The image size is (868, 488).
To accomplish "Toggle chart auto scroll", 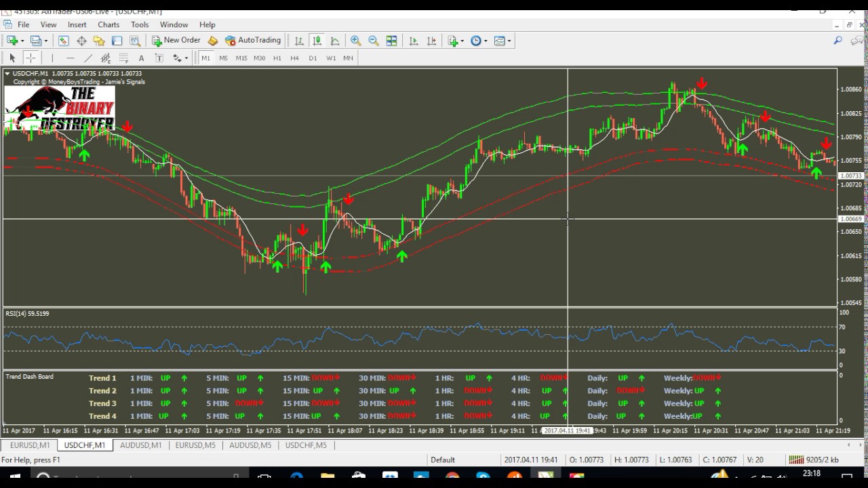I will [414, 41].
